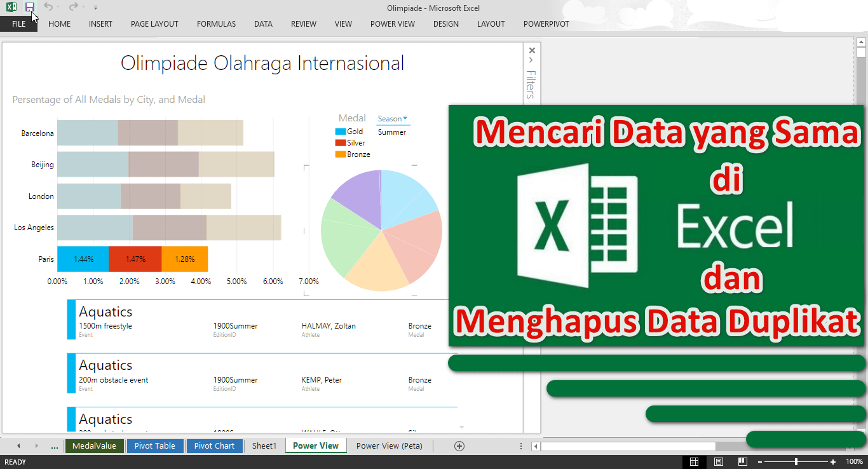Click the Bronze legend color swatch
This screenshot has width=868, height=469.
(x=341, y=154)
